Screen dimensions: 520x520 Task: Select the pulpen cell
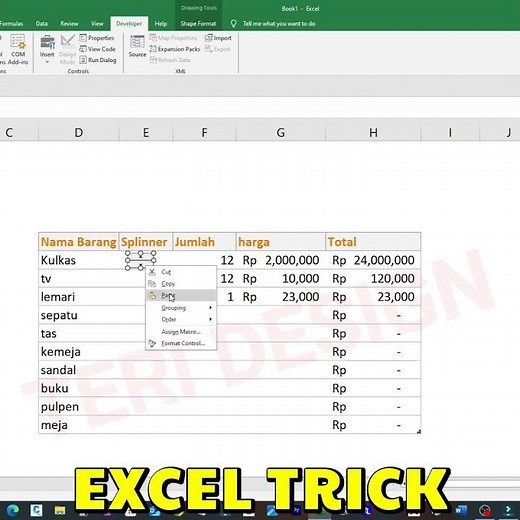point(79,407)
